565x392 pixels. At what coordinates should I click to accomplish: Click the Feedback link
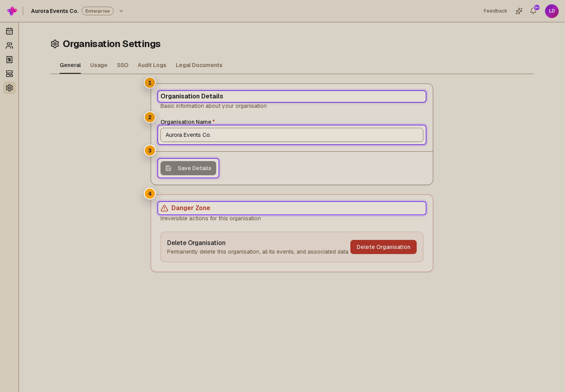[495, 11]
